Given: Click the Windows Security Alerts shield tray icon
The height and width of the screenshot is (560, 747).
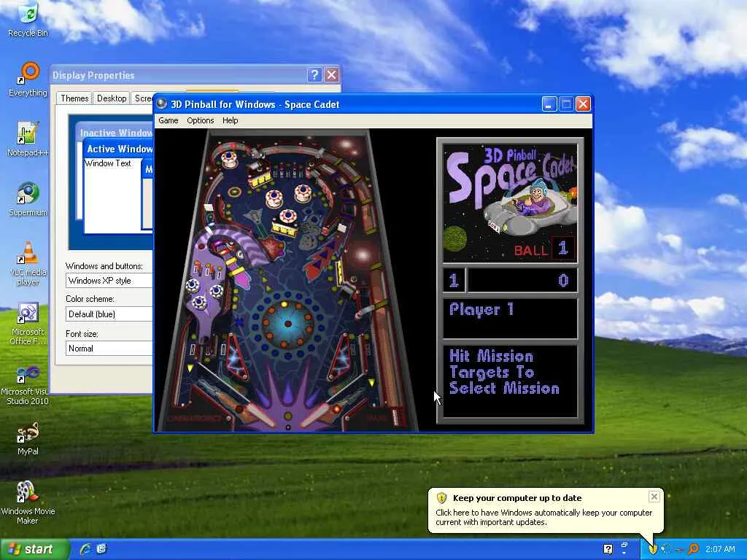Looking at the screenshot, I should 653,549.
